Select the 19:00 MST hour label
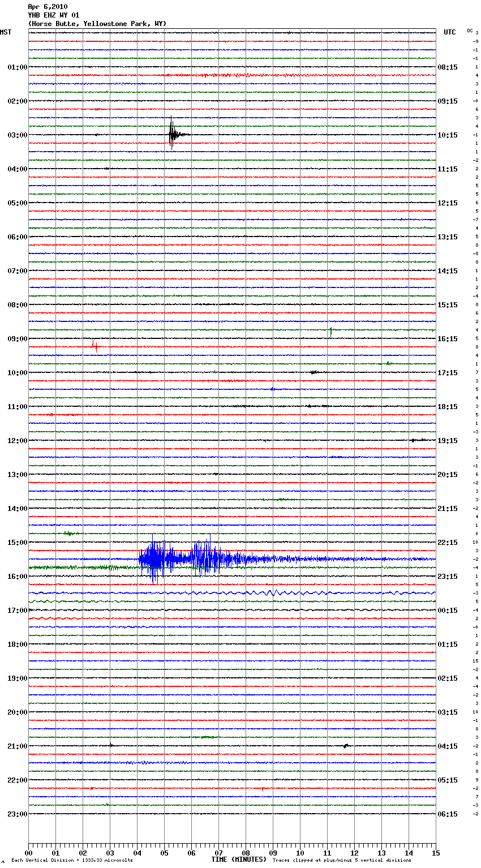Image resolution: width=481 pixels, height=868 pixels. (x=18, y=678)
